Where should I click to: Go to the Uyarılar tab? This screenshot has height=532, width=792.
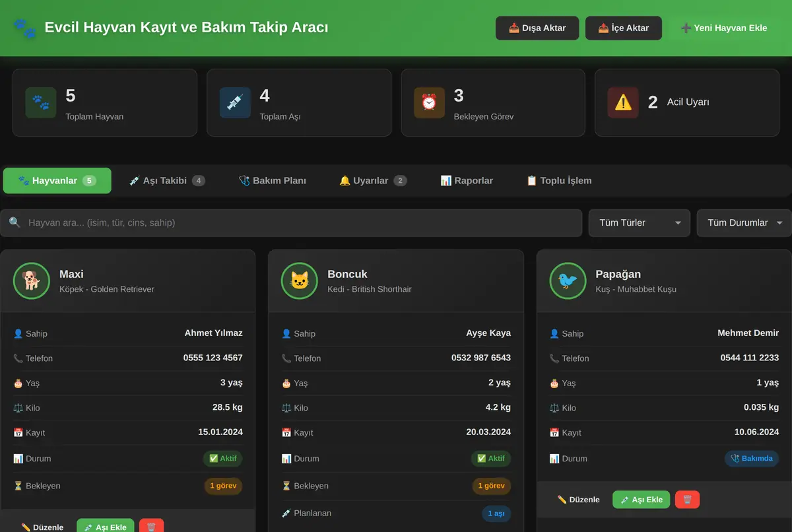[x=373, y=180]
